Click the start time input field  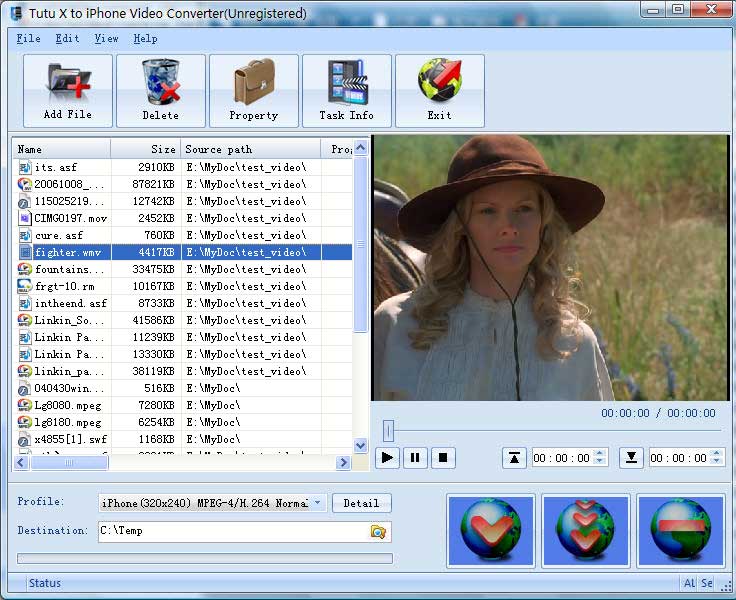(x=562, y=458)
